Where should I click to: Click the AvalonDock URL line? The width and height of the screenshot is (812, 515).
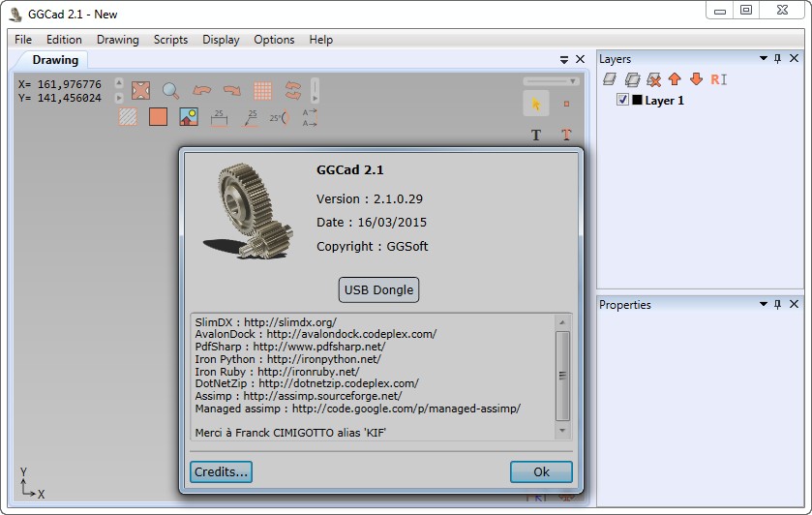point(316,334)
